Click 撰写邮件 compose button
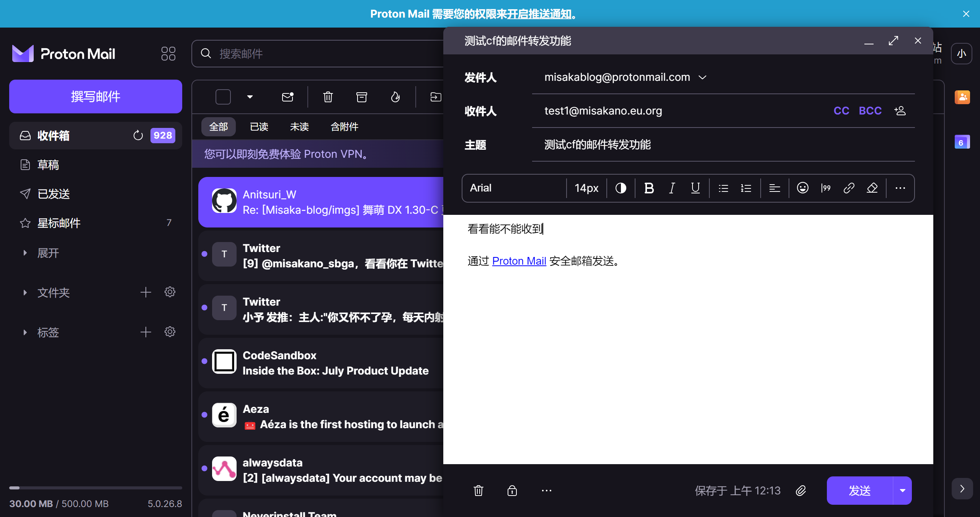The height and width of the screenshot is (517, 980). pyautogui.click(x=96, y=97)
